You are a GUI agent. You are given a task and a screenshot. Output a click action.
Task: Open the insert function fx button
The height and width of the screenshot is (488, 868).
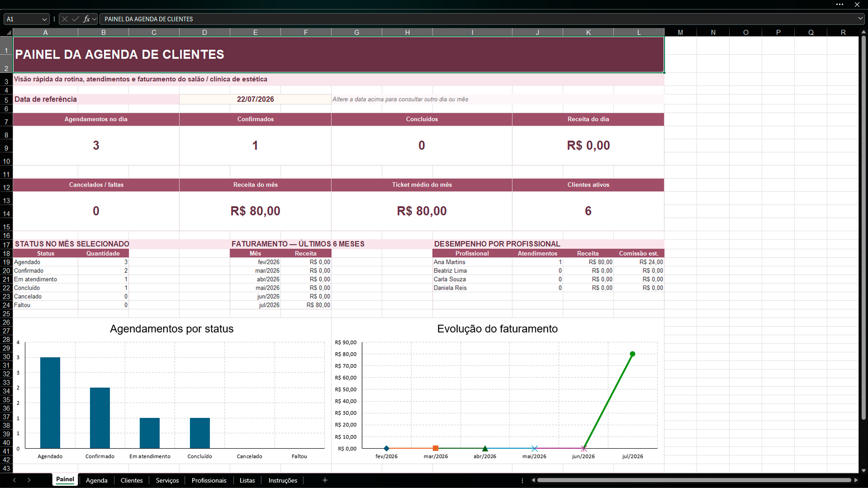86,19
